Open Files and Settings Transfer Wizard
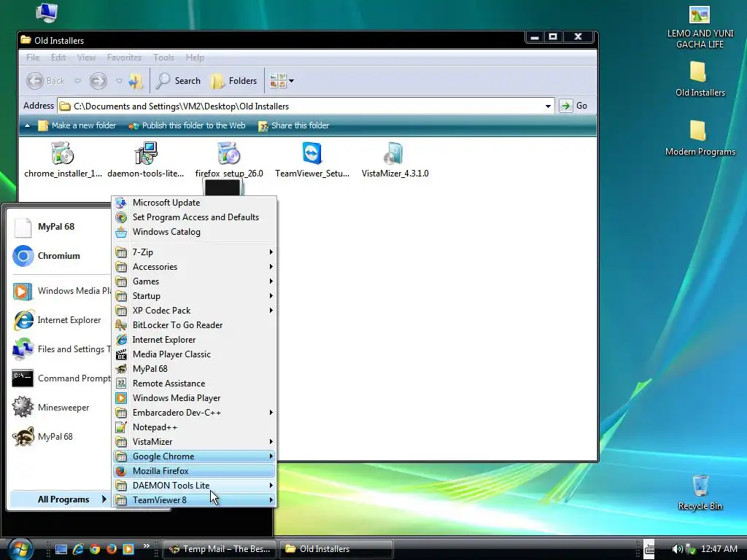The width and height of the screenshot is (747, 560). (60, 349)
